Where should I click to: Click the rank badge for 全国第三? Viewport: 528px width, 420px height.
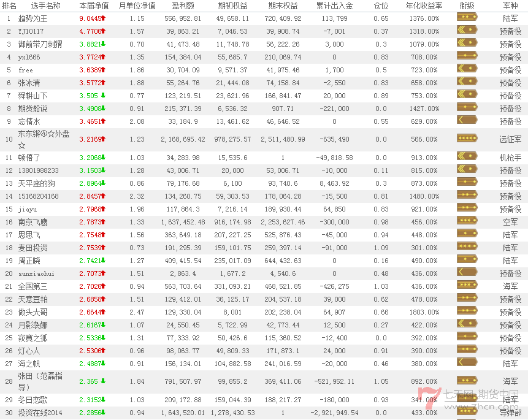[467, 285]
